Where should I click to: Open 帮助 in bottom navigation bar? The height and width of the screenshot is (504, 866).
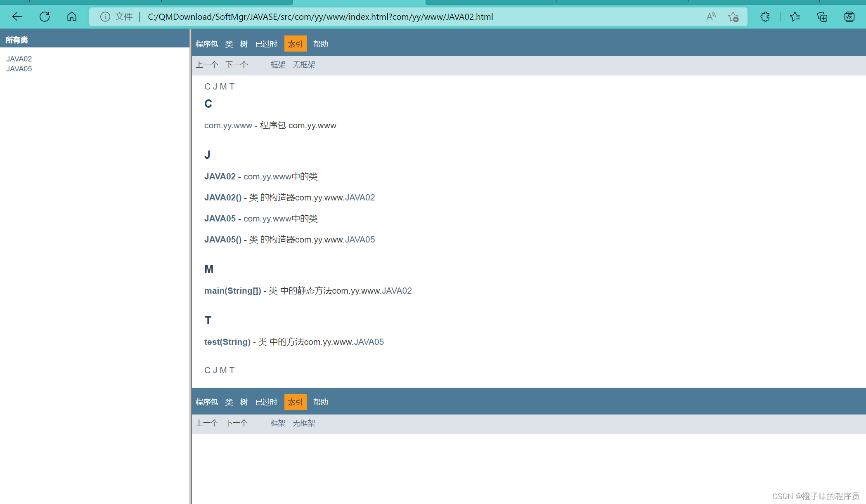321,402
